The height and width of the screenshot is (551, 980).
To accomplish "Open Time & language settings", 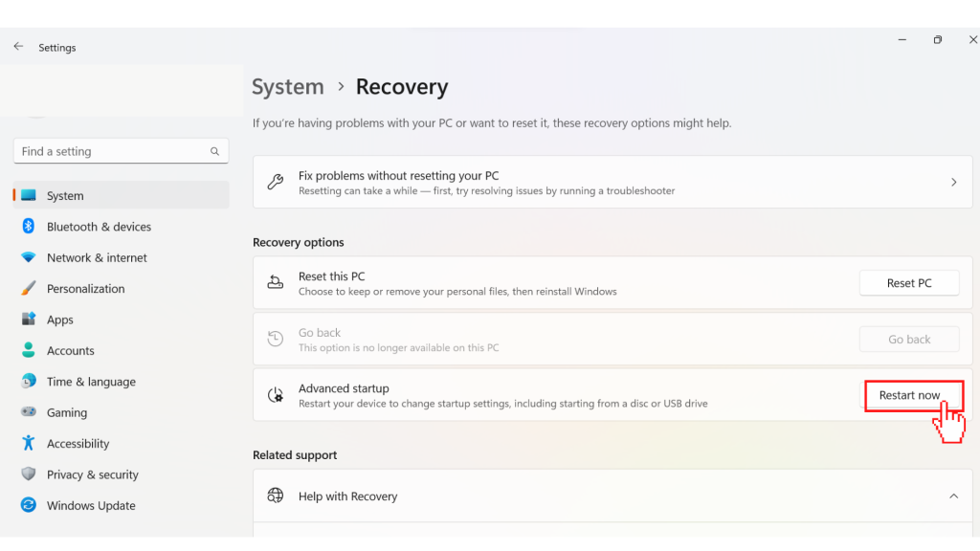I will point(122,381).
